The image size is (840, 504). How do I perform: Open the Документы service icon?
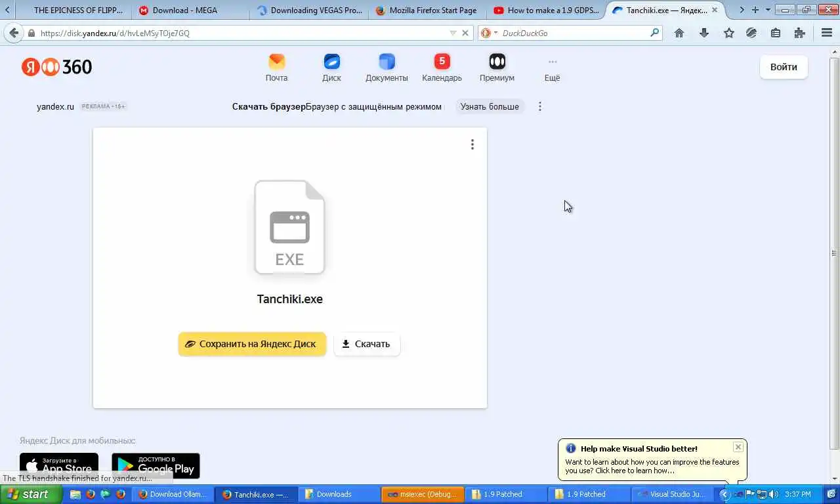[x=387, y=68]
